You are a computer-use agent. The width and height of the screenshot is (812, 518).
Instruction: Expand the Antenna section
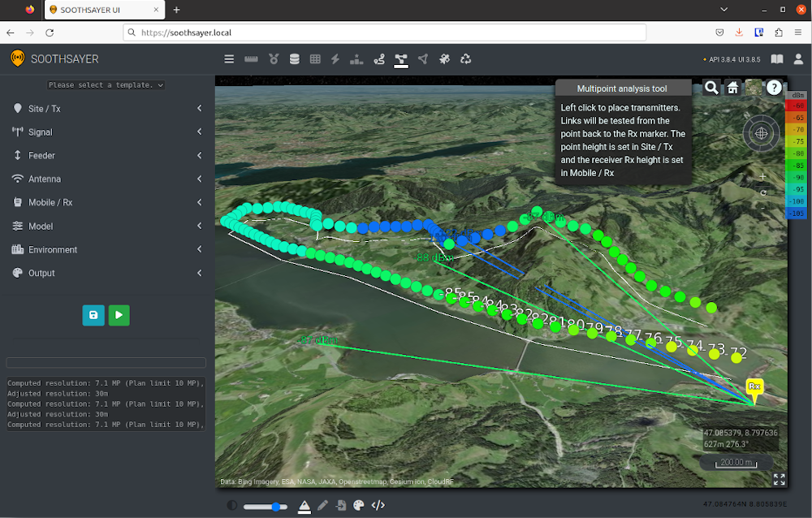point(106,179)
